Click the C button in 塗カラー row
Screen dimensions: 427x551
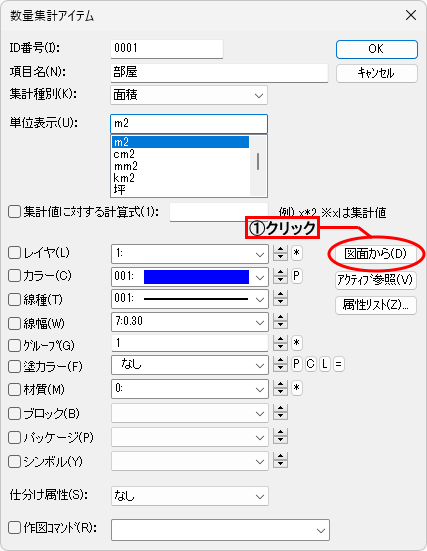click(x=310, y=364)
